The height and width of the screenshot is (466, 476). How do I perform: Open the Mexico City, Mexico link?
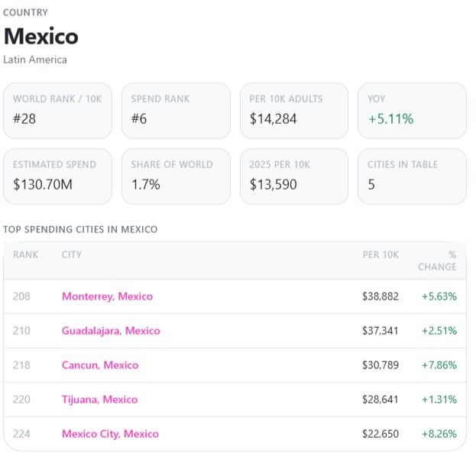click(110, 434)
